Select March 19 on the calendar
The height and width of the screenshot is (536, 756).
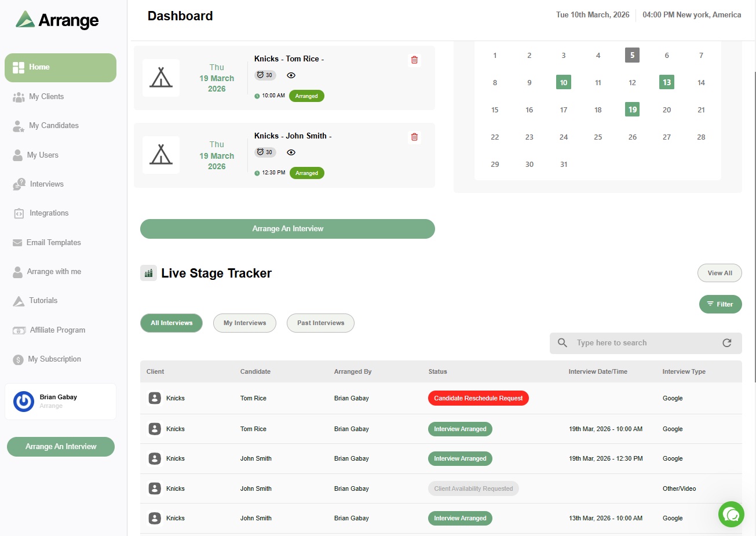pyautogui.click(x=632, y=110)
